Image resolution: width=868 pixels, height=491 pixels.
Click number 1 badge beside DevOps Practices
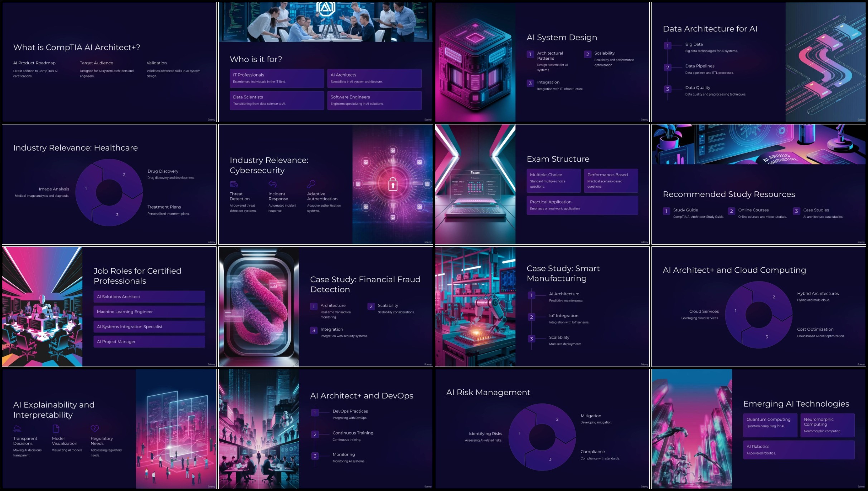315,413
